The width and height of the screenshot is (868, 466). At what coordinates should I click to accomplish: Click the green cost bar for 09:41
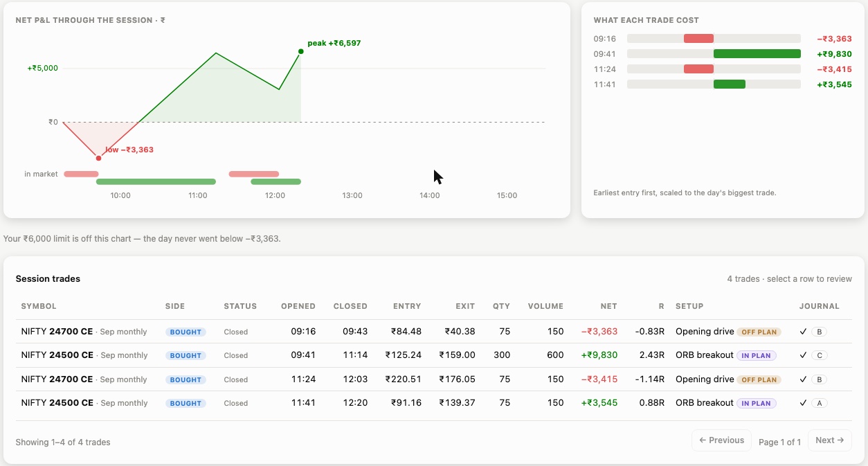pyautogui.click(x=757, y=54)
